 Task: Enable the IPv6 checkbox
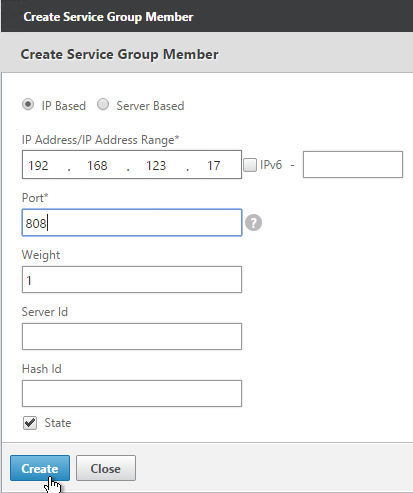pos(250,165)
